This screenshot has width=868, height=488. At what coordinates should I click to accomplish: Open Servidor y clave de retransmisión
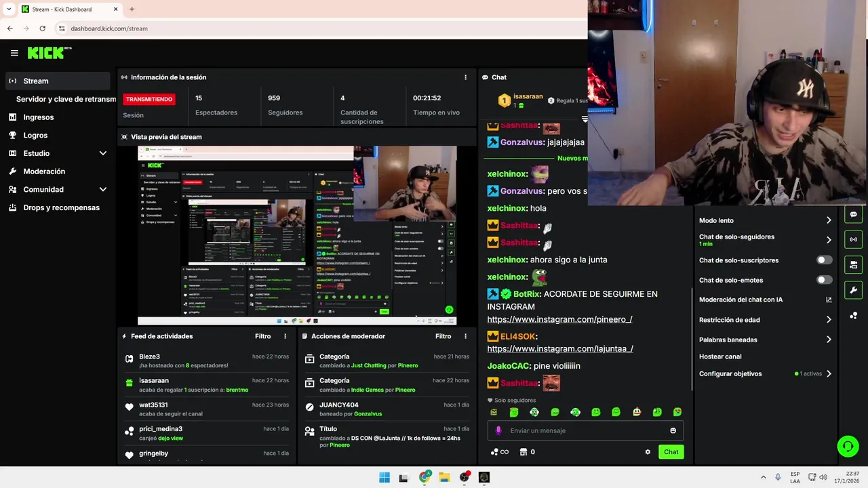pos(66,99)
